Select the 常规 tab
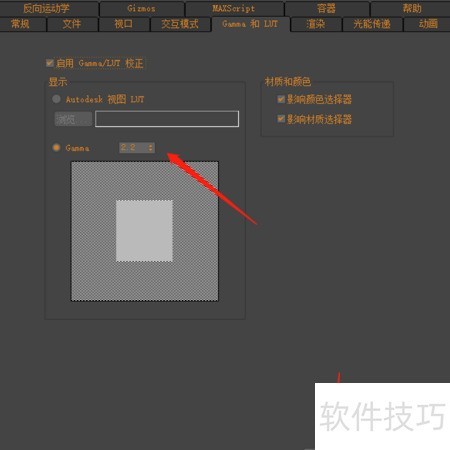 click(x=21, y=24)
